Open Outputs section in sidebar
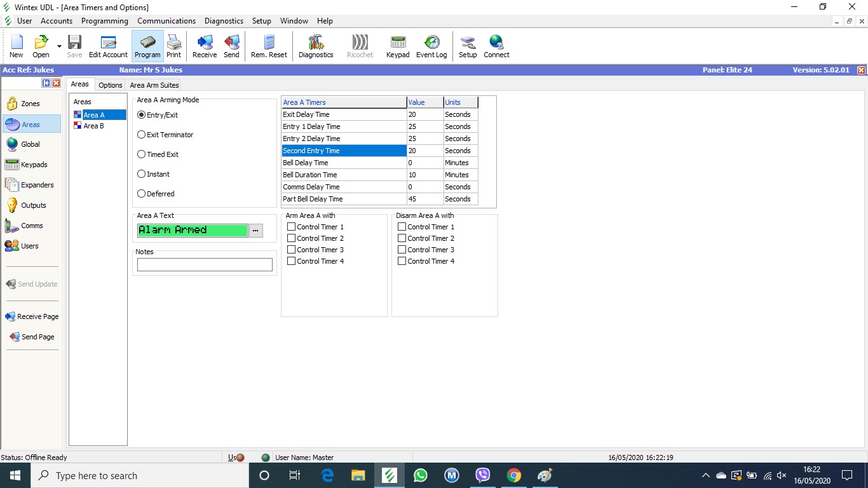This screenshot has width=868, height=488. tap(31, 205)
